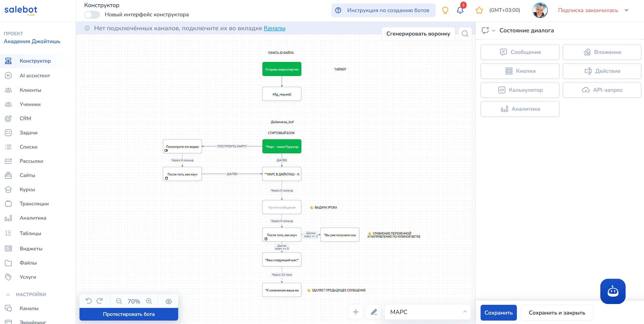The image size is (644, 324).
Task: Redo the last constructor change
Action: tap(99, 301)
